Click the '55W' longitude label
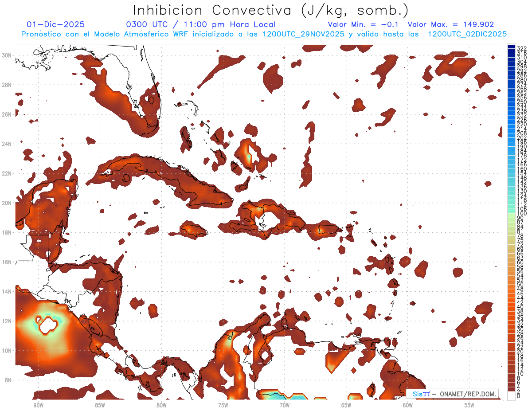The image size is (532, 411). click(x=469, y=406)
